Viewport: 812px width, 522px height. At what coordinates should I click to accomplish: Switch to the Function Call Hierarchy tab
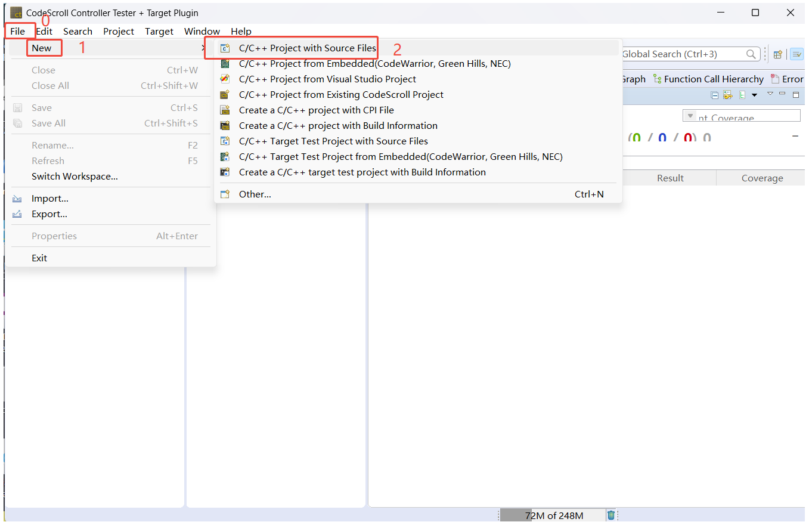click(x=713, y=79)
